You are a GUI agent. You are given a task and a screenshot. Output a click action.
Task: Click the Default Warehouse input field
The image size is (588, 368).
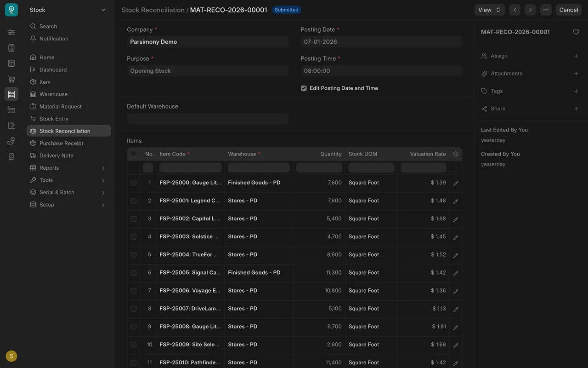point(208,119)
